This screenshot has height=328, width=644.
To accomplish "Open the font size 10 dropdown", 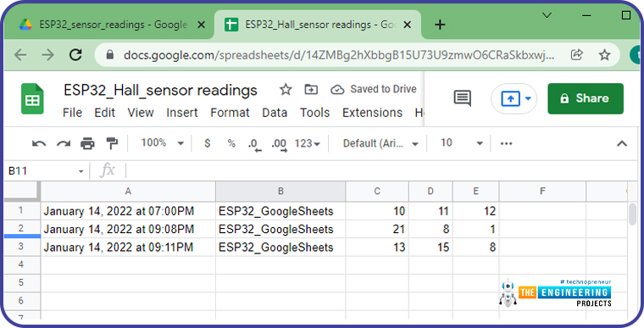I will tap(461, 143).
